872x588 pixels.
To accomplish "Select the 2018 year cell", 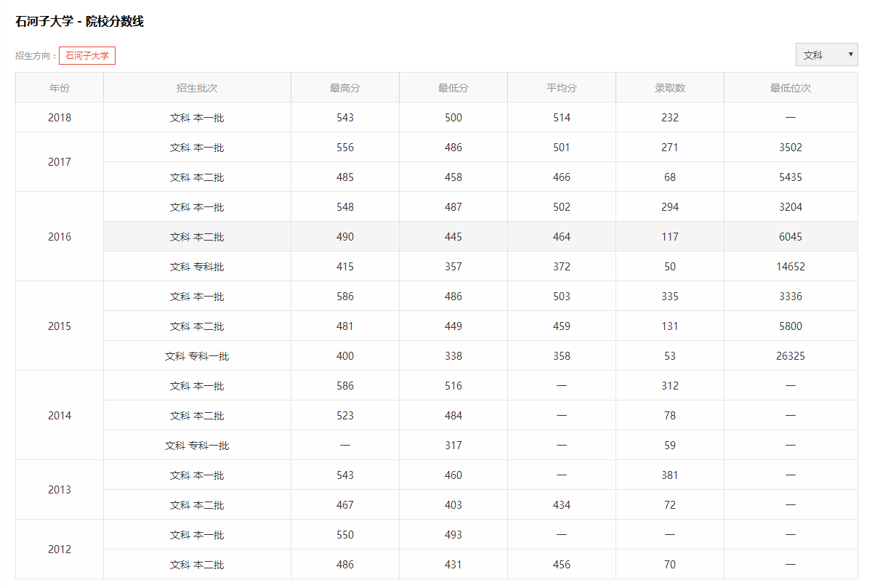I will click(60, 118).
